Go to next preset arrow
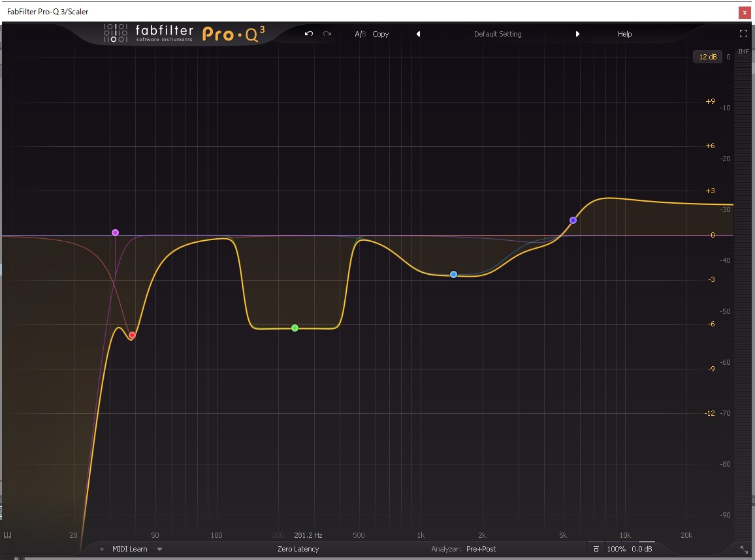The image size is (755, 560). [x=577, y=34]
